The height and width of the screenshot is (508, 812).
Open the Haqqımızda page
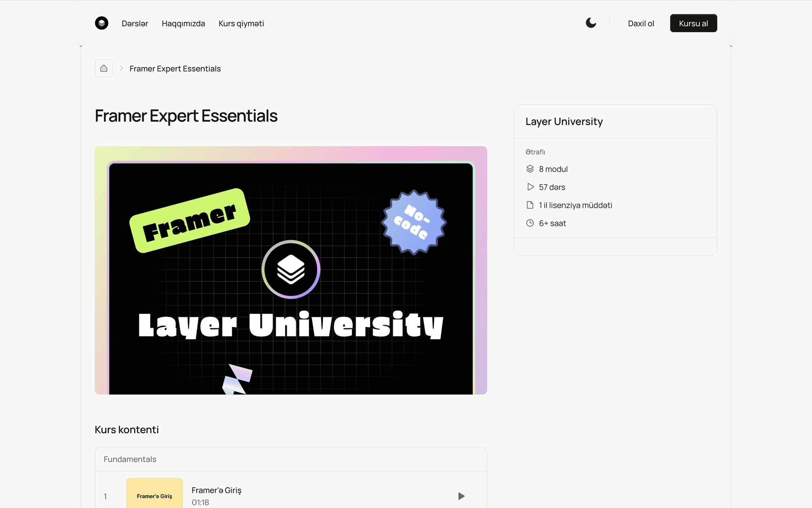(x=183, y=23)
